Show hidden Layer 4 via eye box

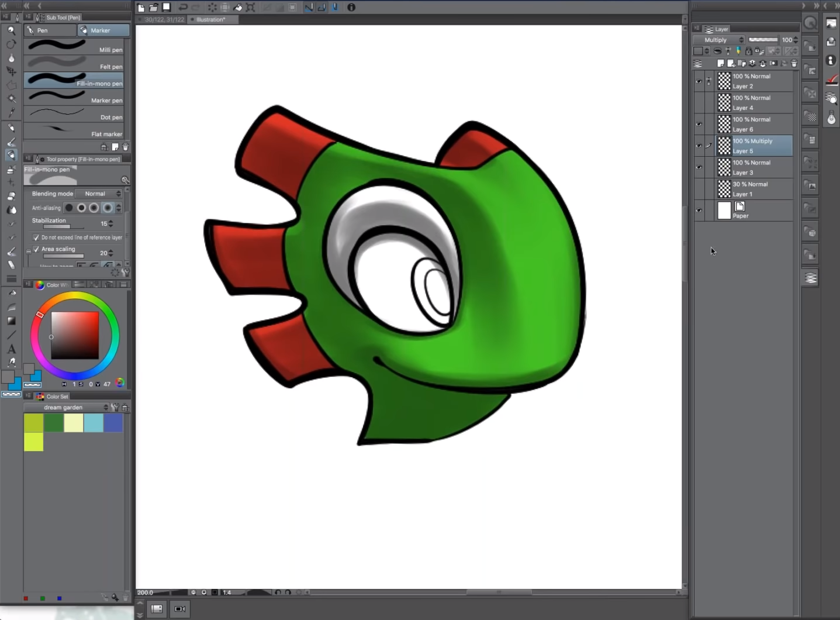coord(699,103)
